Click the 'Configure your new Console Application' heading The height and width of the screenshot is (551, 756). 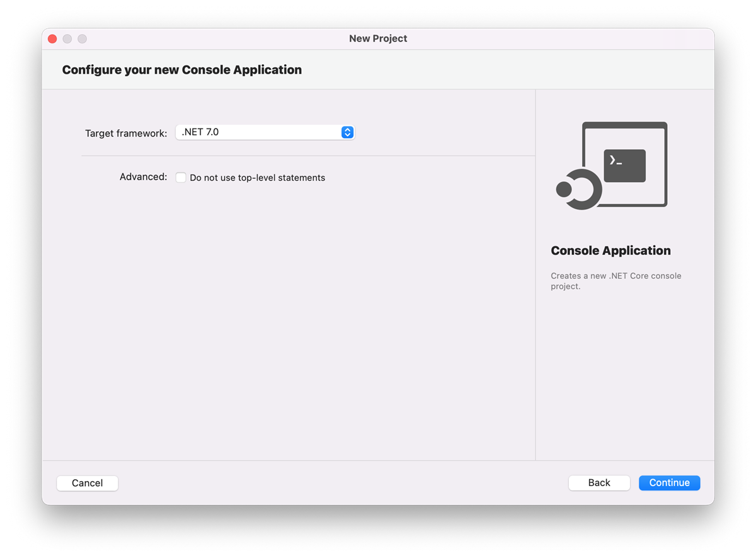coord(181,70)
